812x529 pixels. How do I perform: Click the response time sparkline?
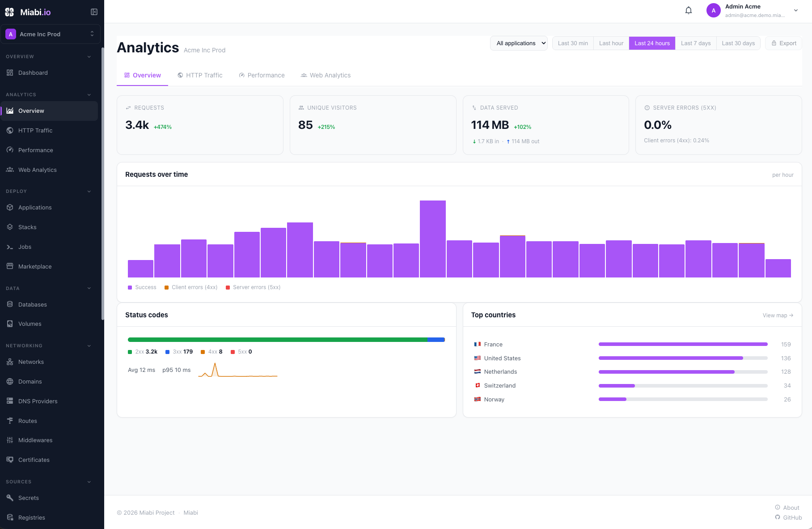pyautogui.click(x=238, y=370)
